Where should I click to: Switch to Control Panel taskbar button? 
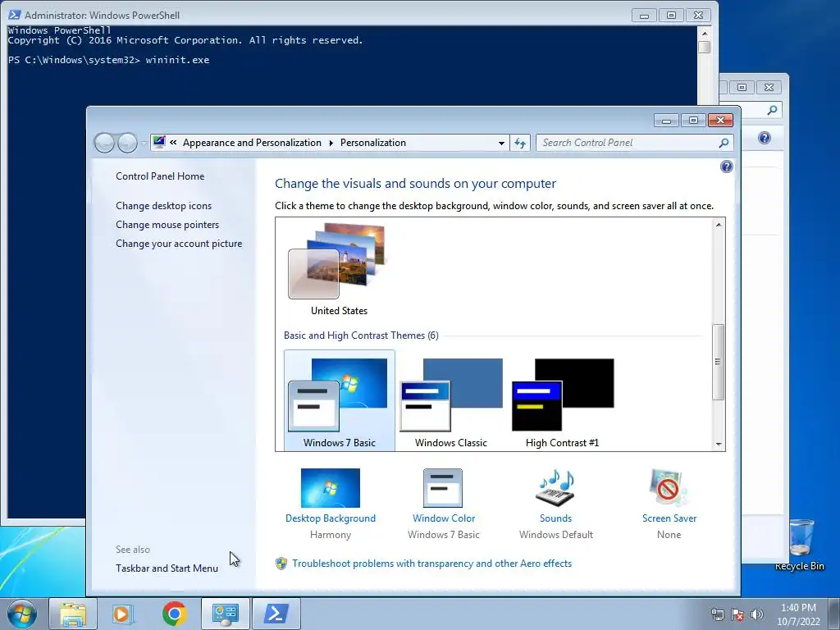(225, 614)
